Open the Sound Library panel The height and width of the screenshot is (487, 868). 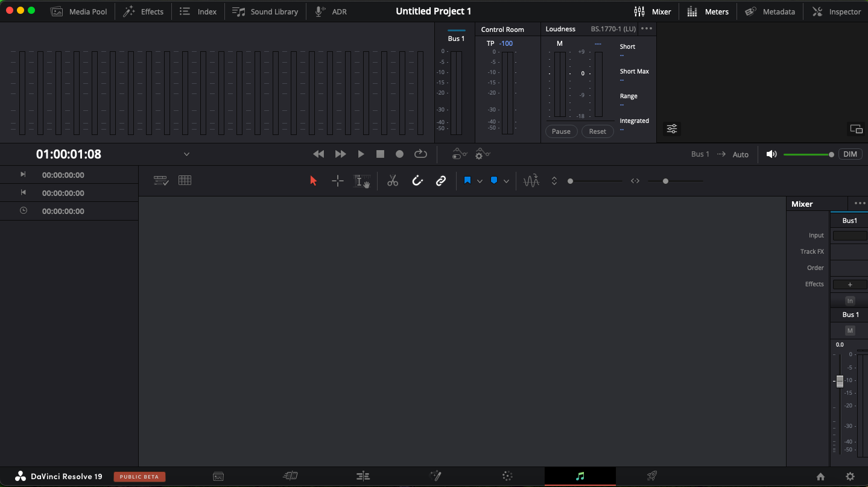265,11
